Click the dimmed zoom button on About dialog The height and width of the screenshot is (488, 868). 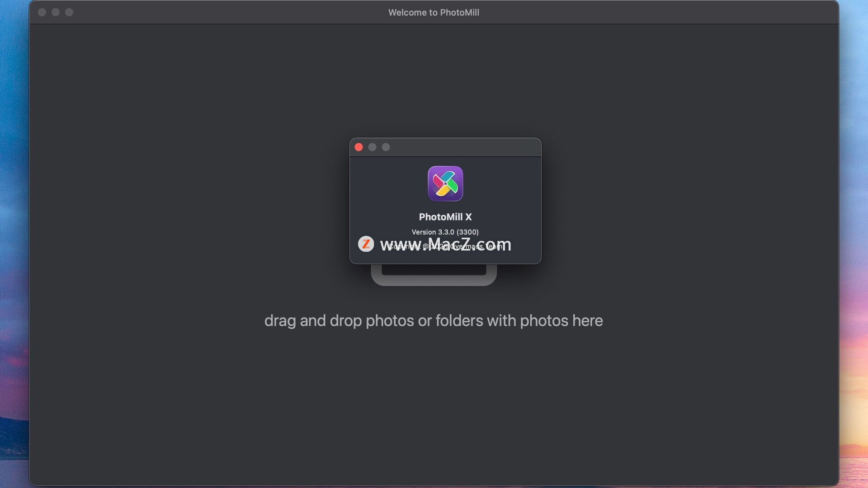(x=386, y=147)
